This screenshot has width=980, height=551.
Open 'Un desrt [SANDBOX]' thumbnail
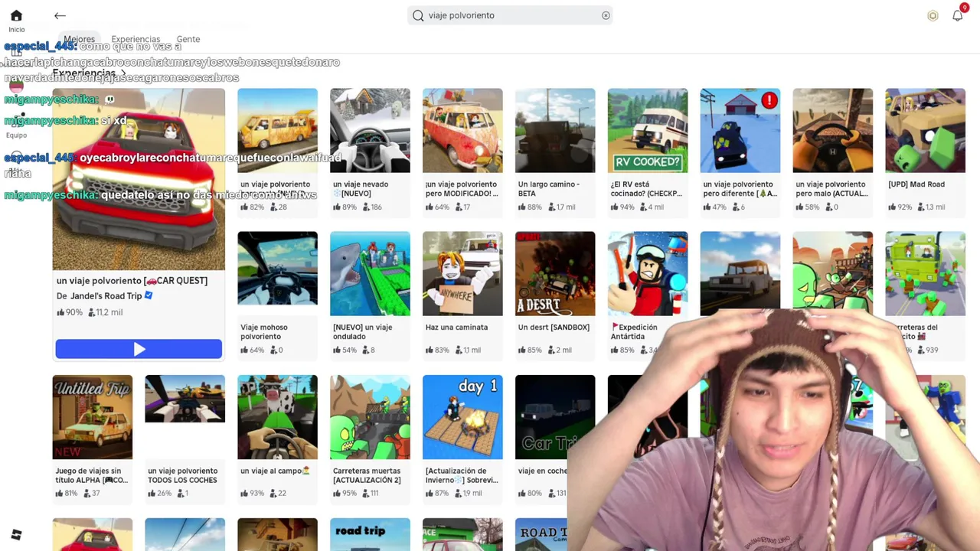[555, 273]
